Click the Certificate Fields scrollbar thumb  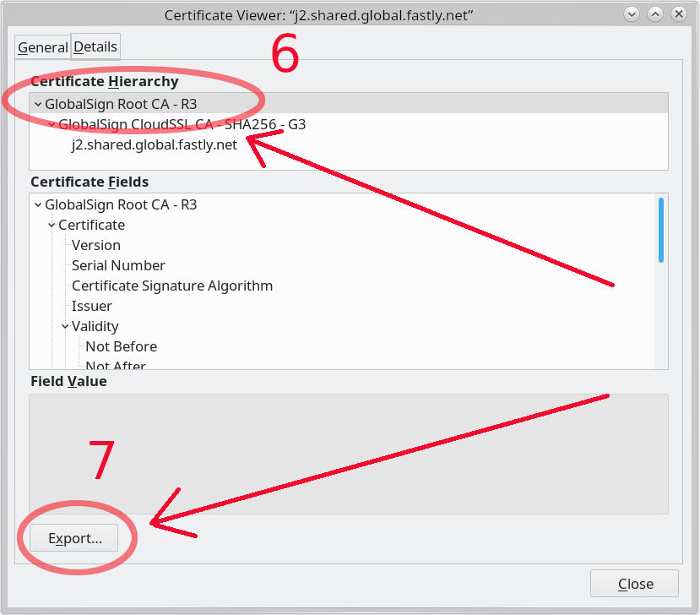point(660,230)
